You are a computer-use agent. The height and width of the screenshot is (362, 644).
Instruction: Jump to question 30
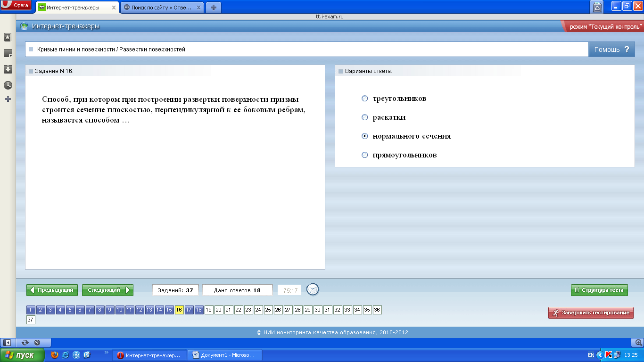318,310
